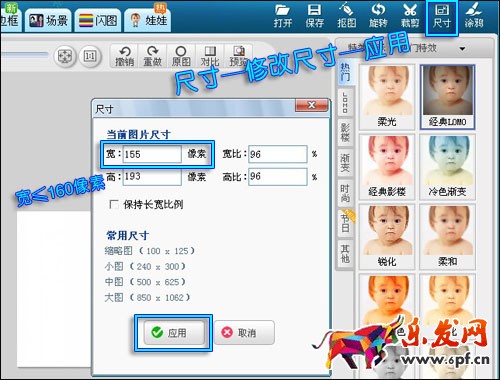This screenshot has height=380, width=500.
Task: Select the 渐变 gradient side tab
Action: (x=345, y=163)
